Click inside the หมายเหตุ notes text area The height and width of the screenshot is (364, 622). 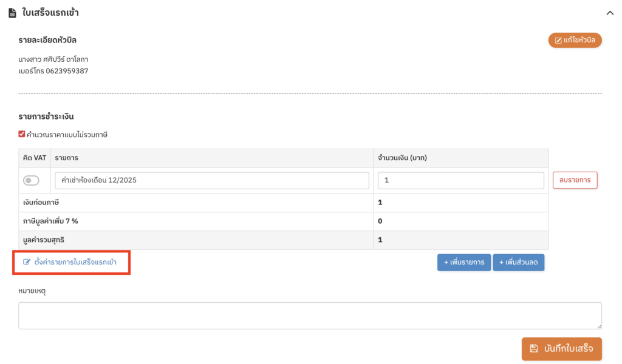[x=310, y=315]
